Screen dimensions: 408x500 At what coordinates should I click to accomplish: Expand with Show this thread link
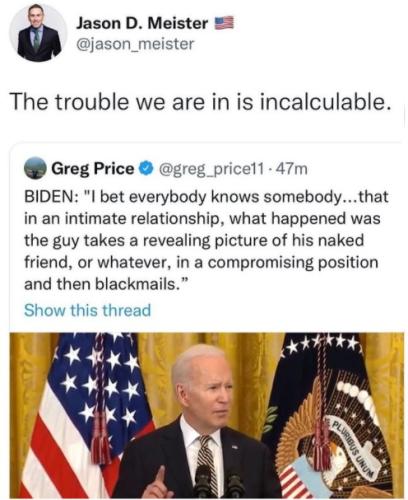(x=87, y=310)
